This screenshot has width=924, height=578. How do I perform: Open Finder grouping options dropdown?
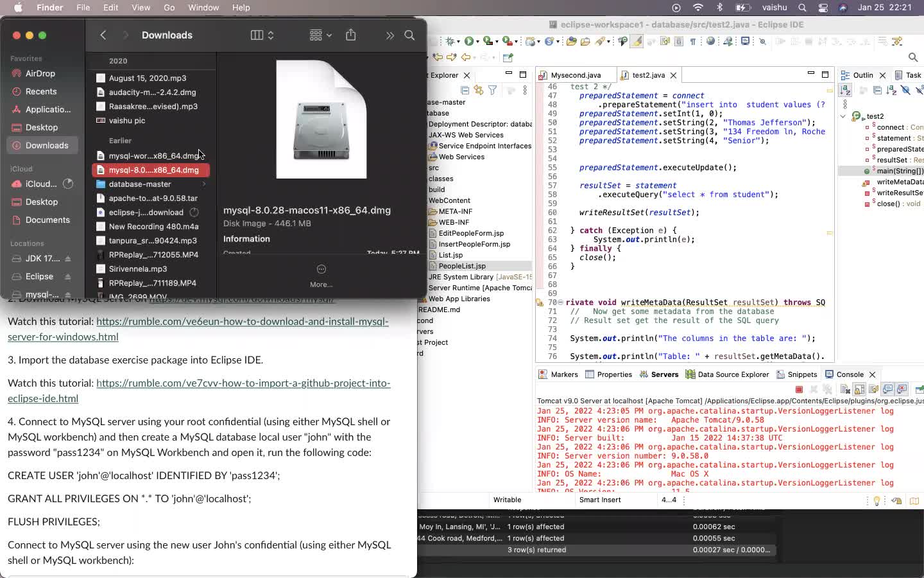[320, 35]
